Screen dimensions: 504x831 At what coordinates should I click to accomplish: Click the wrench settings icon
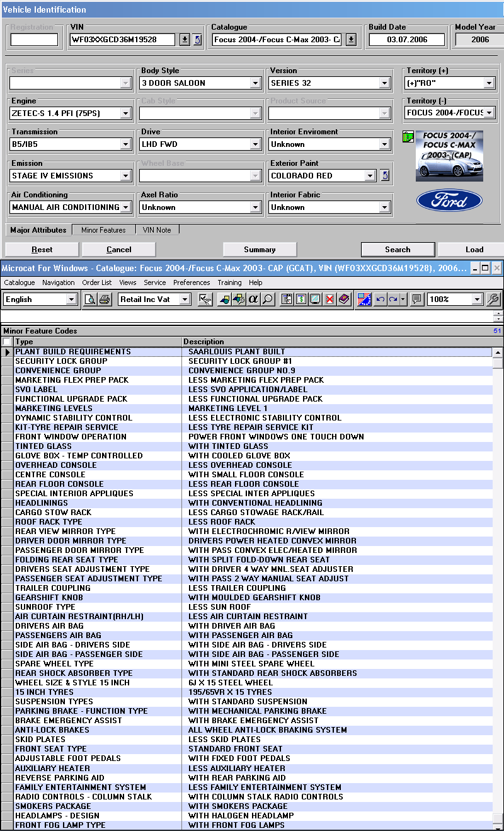[493, 299]
